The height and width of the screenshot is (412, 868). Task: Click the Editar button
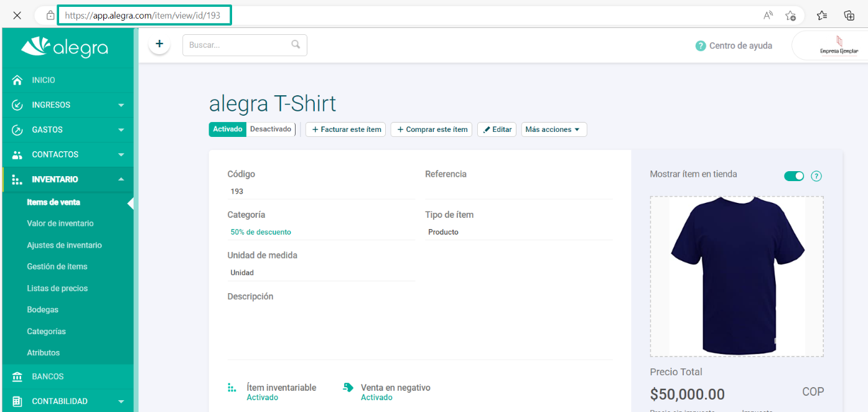pyautogui.click(x=497, y=129)
